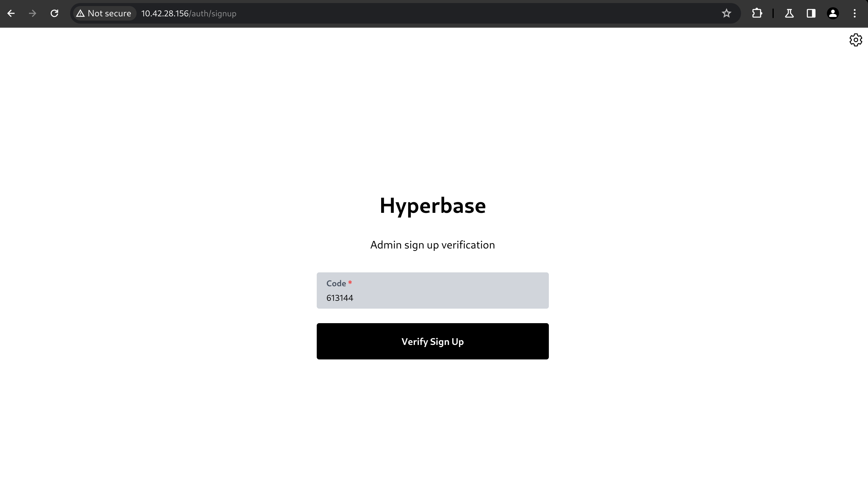
Task: View site info via Not secure badge
Action: [103, 13]
